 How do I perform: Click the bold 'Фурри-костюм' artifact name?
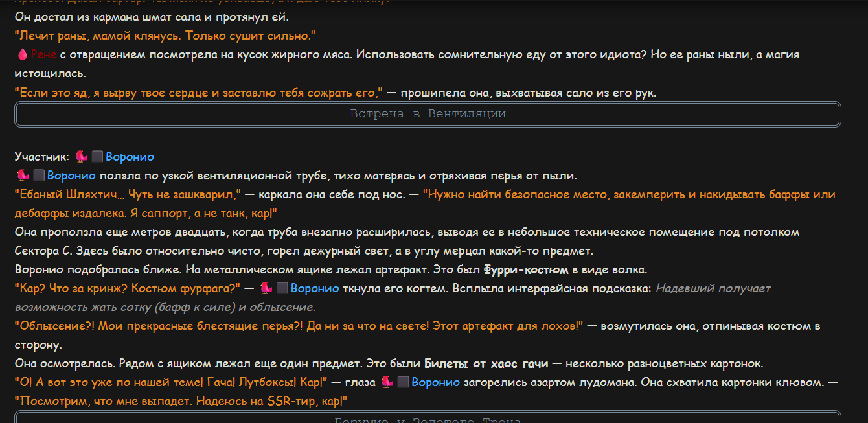[525, 269]
